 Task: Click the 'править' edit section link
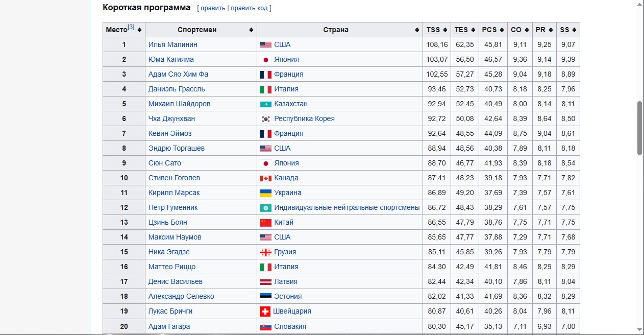pyautogui.click(x=213, y=8)
